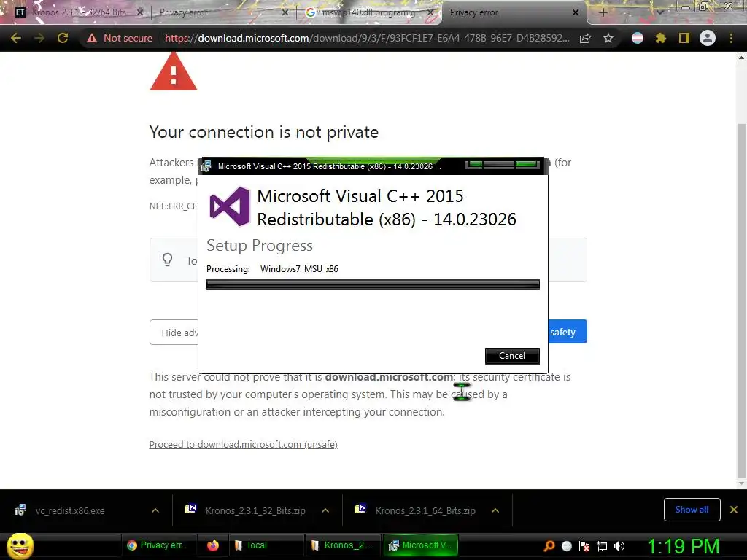The height and width of the screenshot is (560, 747).
Task: Open a new tab with the plus button
Action: pos(603,12)
